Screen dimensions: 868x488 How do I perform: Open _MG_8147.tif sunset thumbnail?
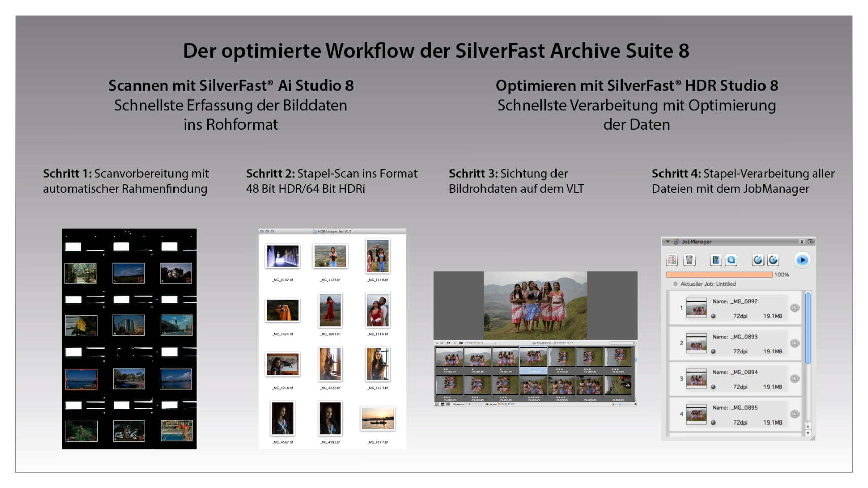coord(378,418)
